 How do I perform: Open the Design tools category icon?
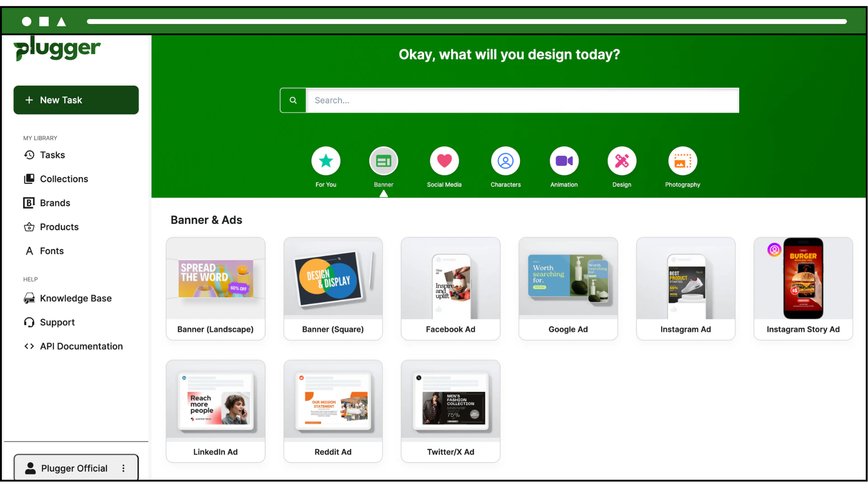pyautogui.click(x=622, y=161)
